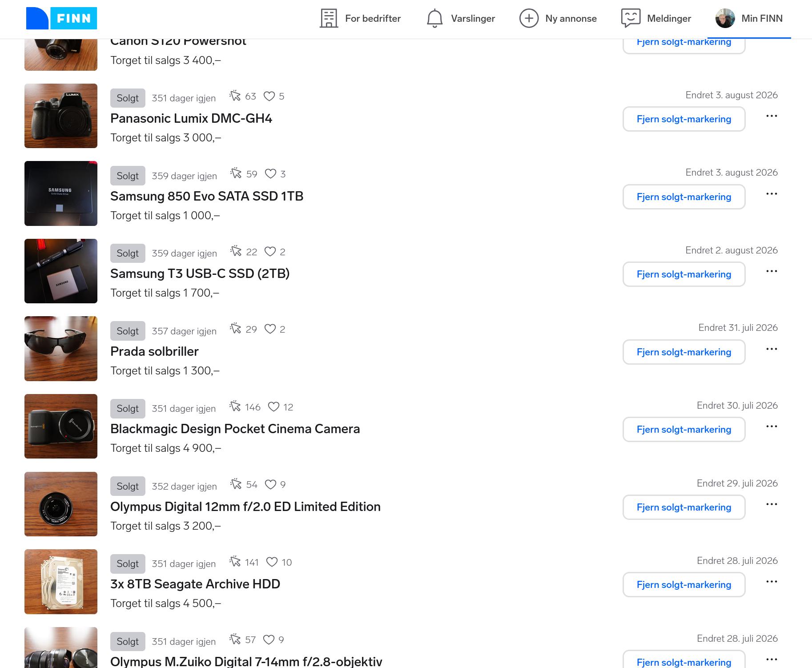The image size is (812, 668).
Task: Remove sold marking on Blackmagic Pocket Cinema Camera
Action: [684, 430]
